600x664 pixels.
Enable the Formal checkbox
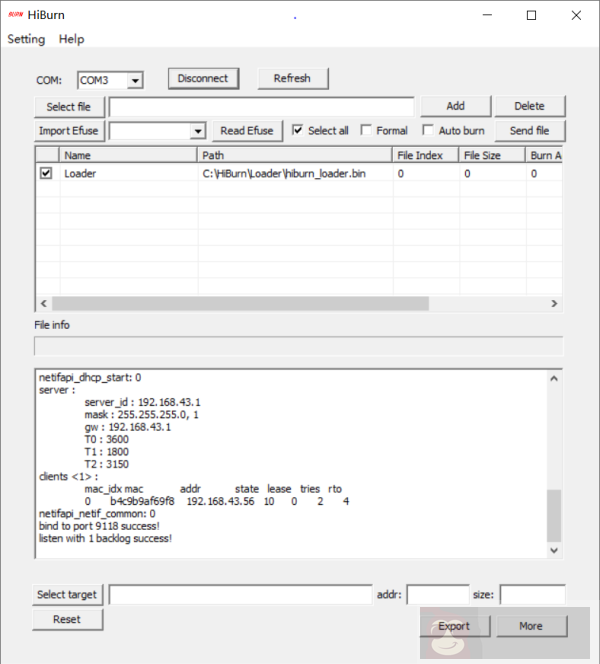(x=366, y=130)
